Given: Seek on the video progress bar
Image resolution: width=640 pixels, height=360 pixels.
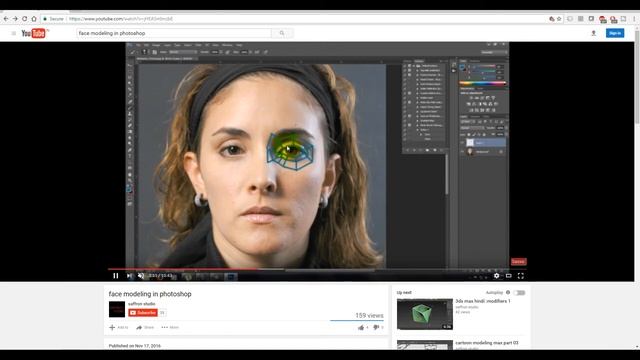Looking at the screenshot, I should pyautogui.click(x=316, y=269).
